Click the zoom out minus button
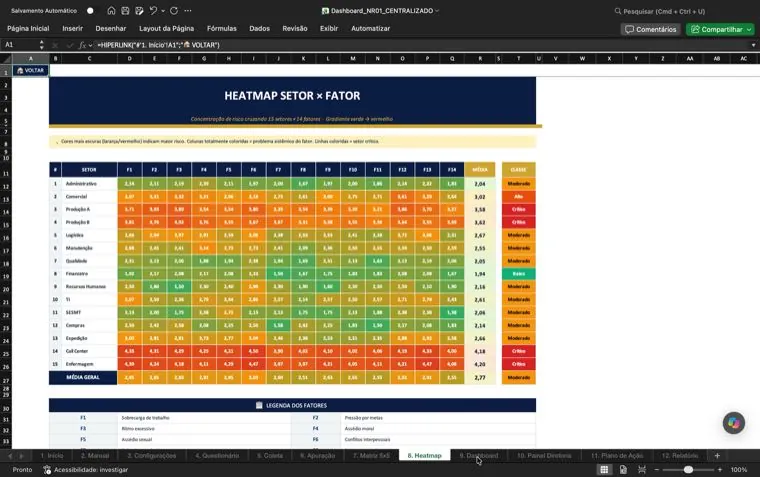760x477 pixels. (657, 470)
